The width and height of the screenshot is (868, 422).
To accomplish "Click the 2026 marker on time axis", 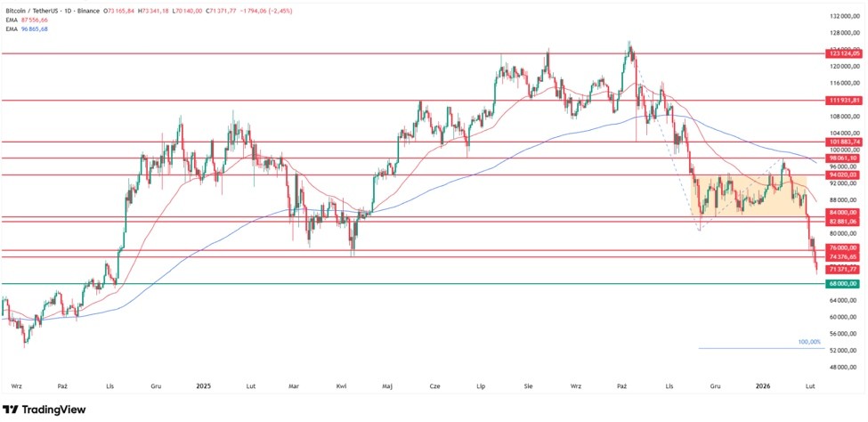I will point(762,386).
